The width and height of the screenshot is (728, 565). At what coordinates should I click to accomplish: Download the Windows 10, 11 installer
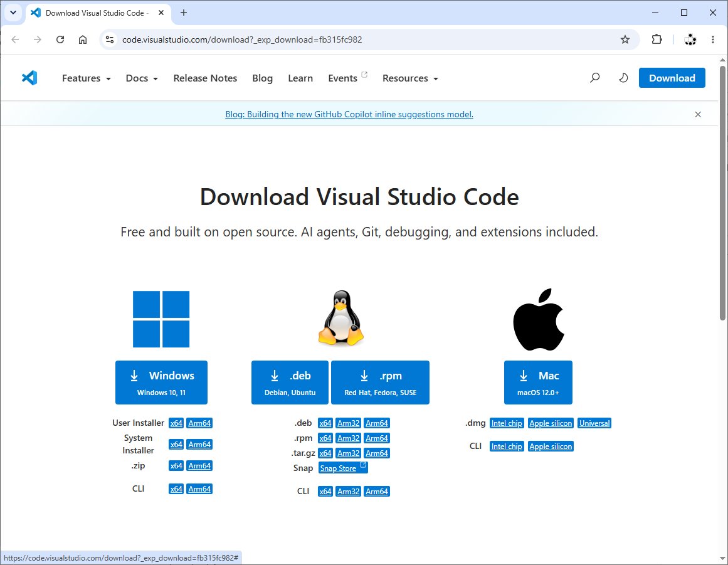[161, 383]
